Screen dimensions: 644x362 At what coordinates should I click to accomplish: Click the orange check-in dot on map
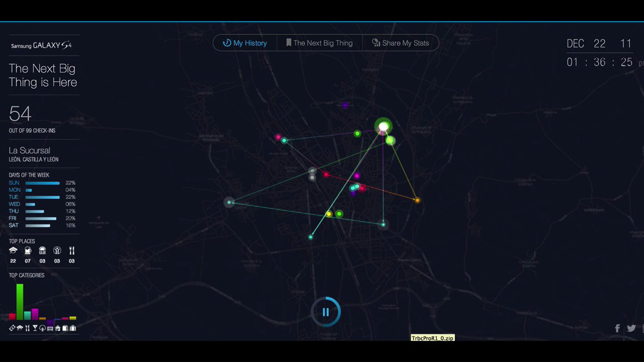click(417, 200)
